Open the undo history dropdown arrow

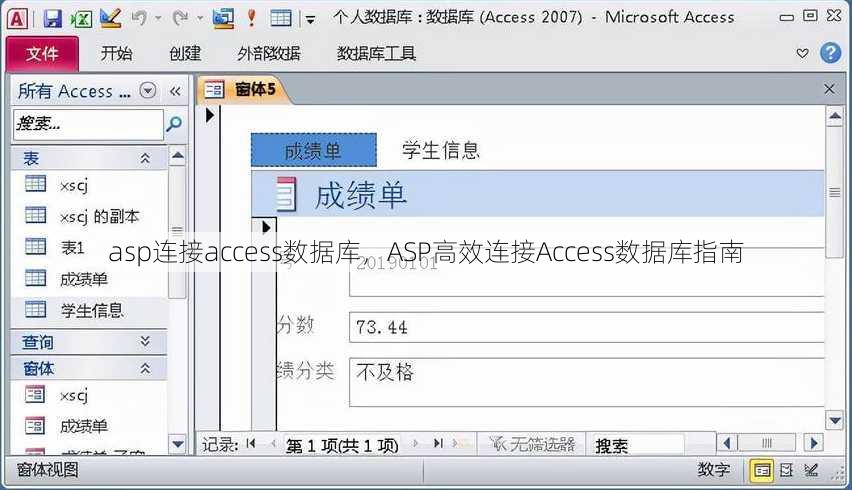coord(158,18)
